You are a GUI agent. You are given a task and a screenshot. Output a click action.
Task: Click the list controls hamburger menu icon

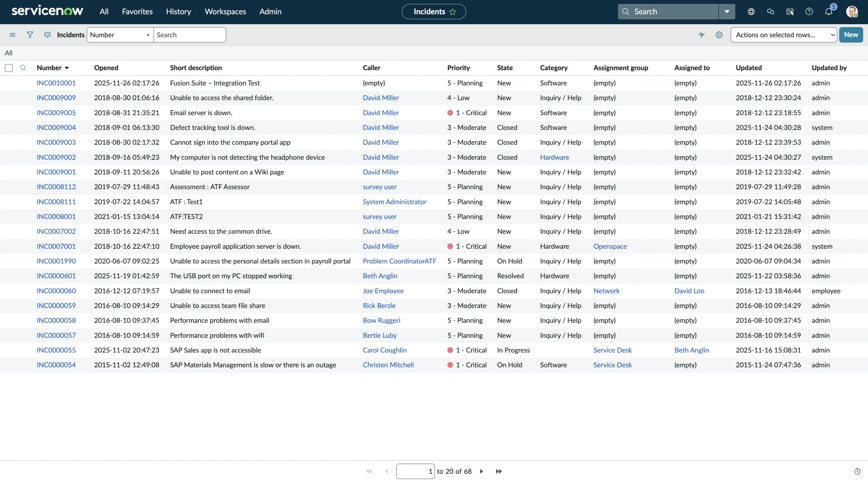pos(13,35)
